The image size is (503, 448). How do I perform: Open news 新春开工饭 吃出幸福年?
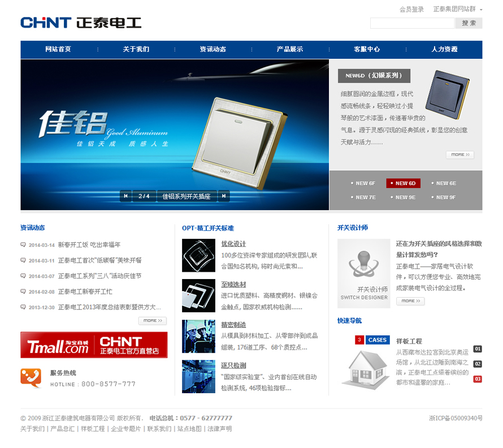[89, 245]
